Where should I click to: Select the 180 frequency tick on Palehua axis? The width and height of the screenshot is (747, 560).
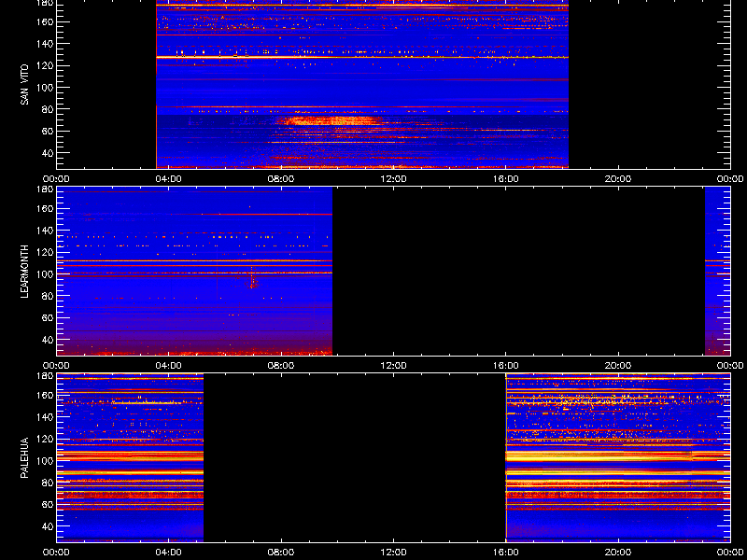pos(46,376)
